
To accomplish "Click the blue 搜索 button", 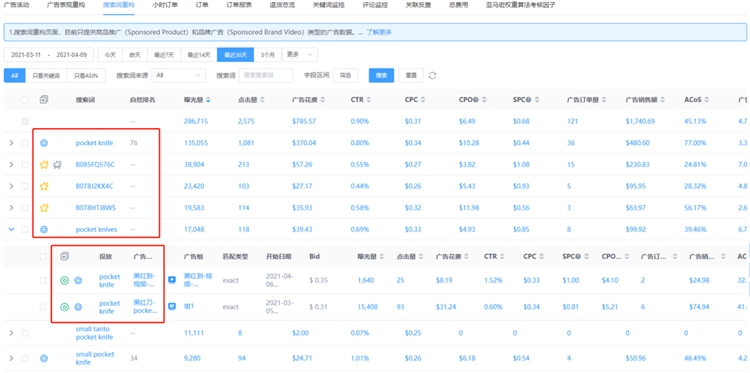I will click(381, 76).
